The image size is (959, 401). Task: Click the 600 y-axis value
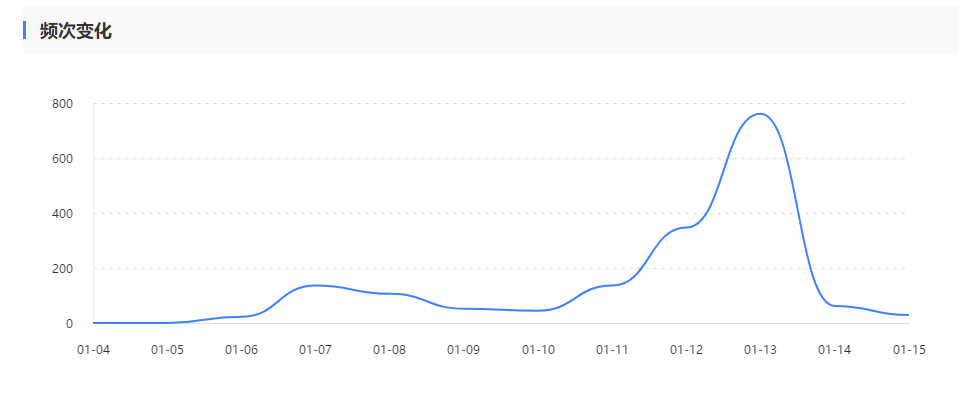(x=62, y=159)
